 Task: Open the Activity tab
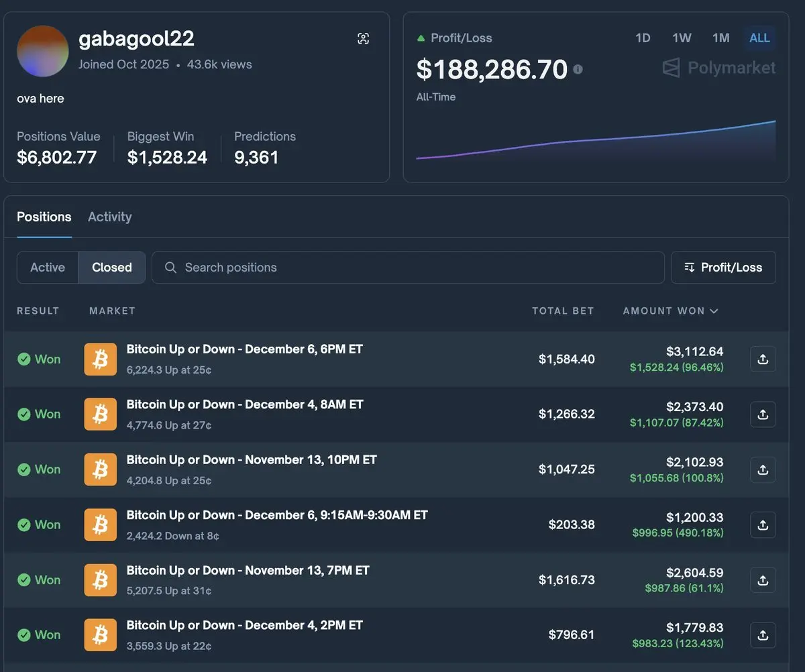[x=110, y=217]
